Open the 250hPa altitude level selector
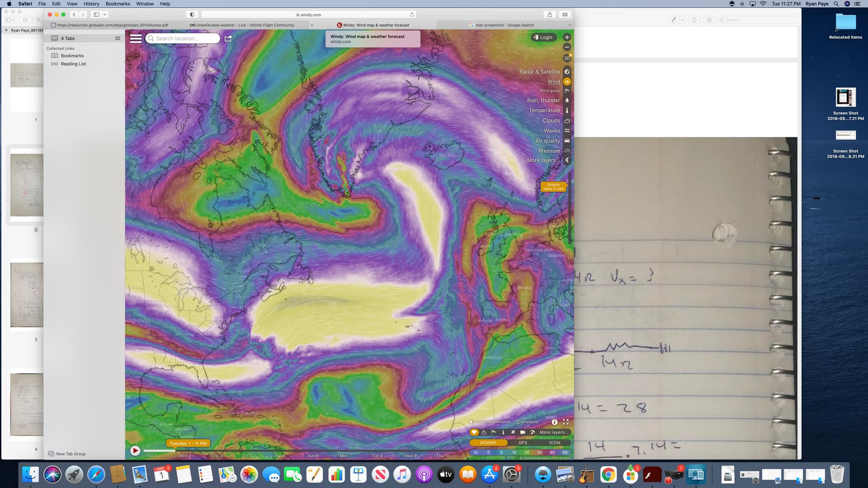The image size is (868, 488). [553, 187]
